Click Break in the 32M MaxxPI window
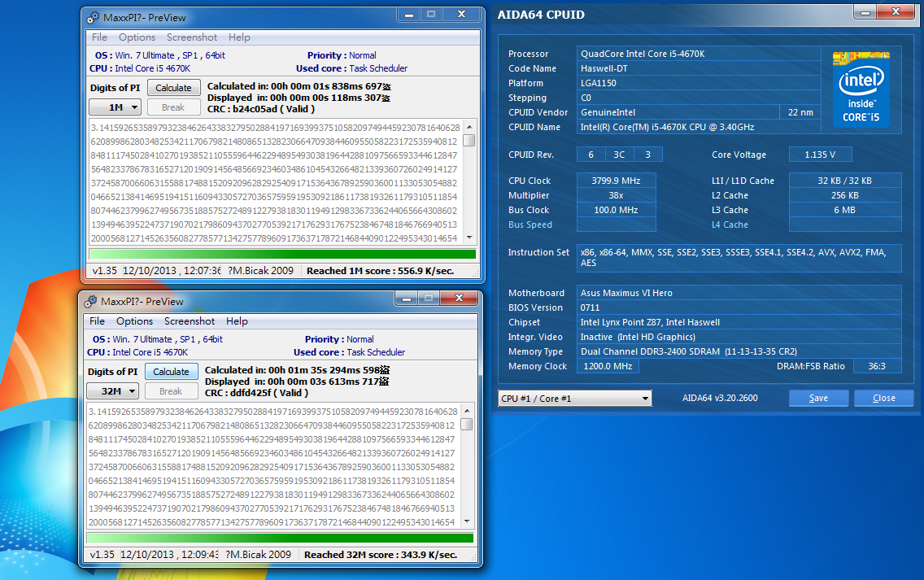This screenshot has height=580, width=924. [x=171, y=391]
